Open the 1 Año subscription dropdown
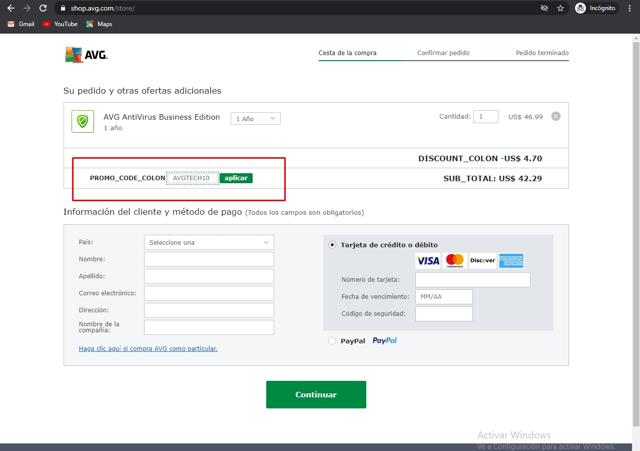 [256, 118]
